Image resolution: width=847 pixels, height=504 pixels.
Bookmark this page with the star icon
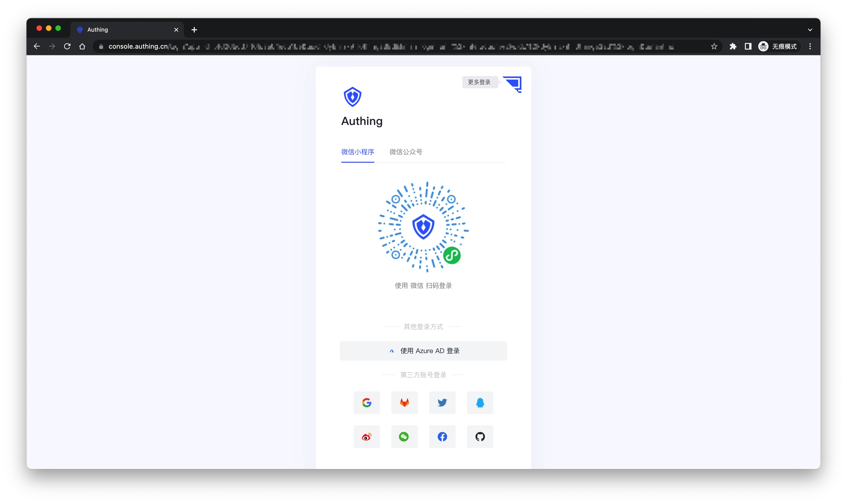coord(714,47)
